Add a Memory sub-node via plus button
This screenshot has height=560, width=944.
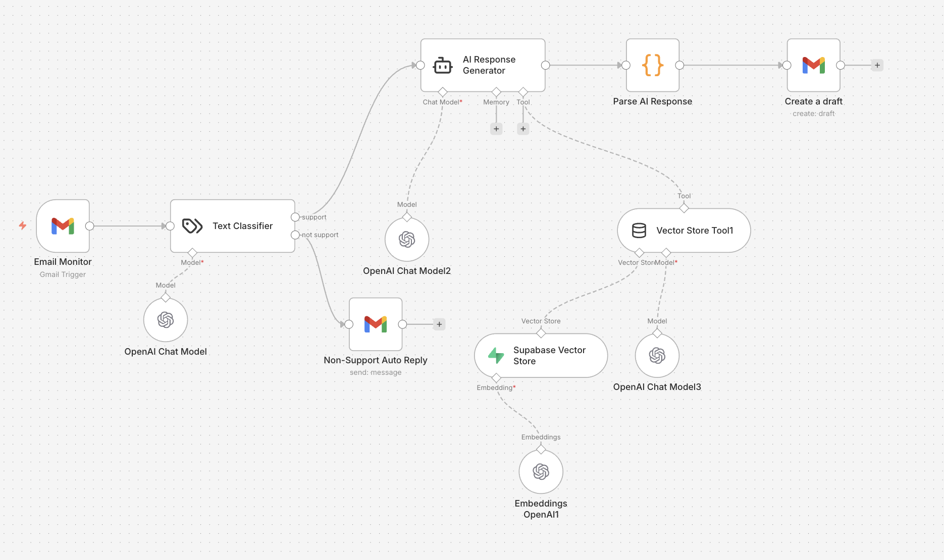point(496,129)
